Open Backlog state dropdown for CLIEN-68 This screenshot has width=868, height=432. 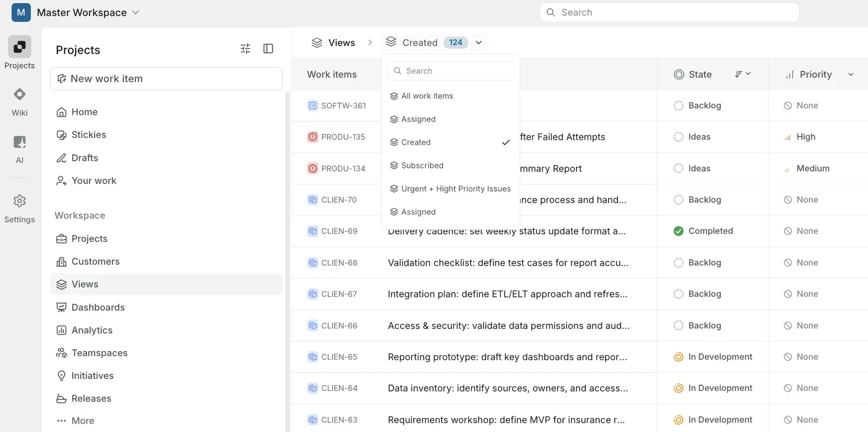tap(698, 263)
